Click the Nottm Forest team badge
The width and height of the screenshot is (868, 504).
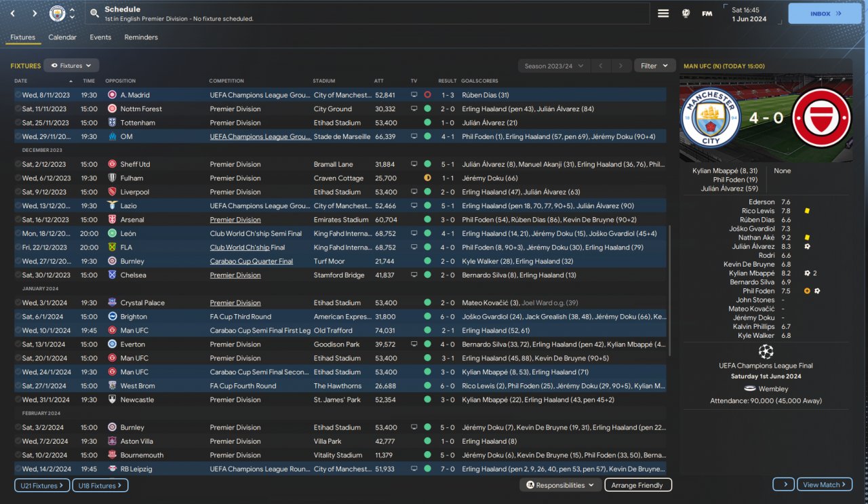coord(112,109)
